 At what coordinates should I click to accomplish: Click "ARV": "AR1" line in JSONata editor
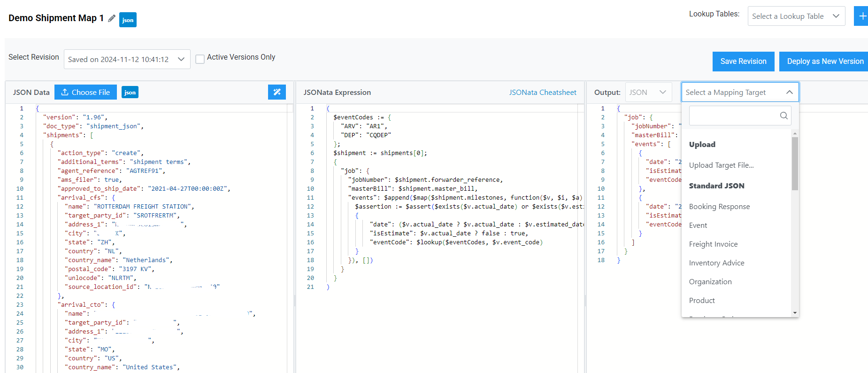point(364,126)
